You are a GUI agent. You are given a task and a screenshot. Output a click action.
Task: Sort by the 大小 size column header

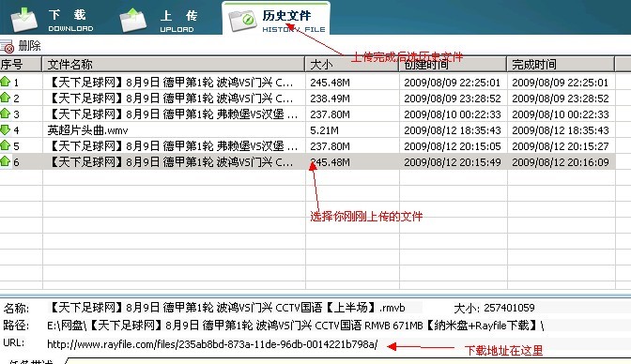point(352,65)
